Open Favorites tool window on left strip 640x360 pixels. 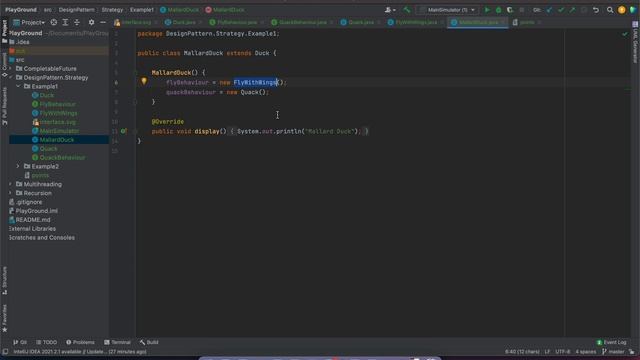tap(4, 318)
